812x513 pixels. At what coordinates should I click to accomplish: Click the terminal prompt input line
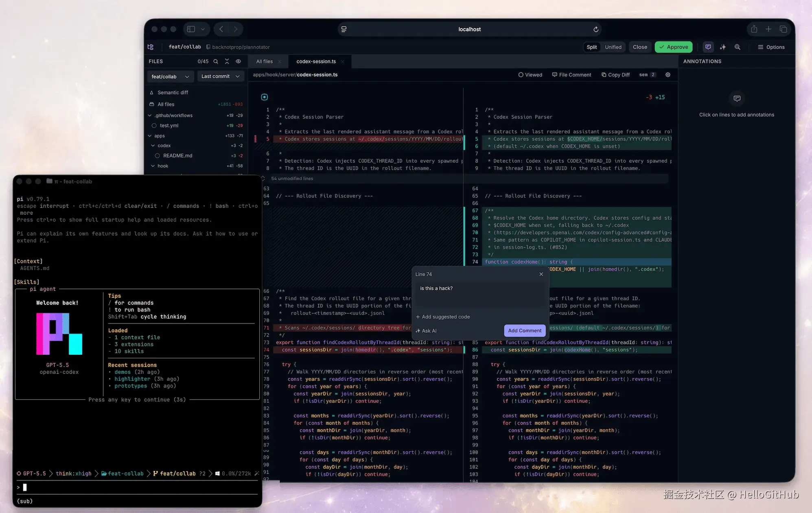pyautogui.click(x=137, y=487)
